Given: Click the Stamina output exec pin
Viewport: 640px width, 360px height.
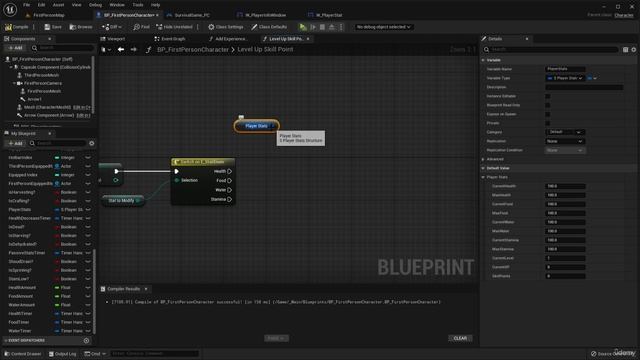Looking at the screenshot, I should pyautogui.click(x=229, y=199).
